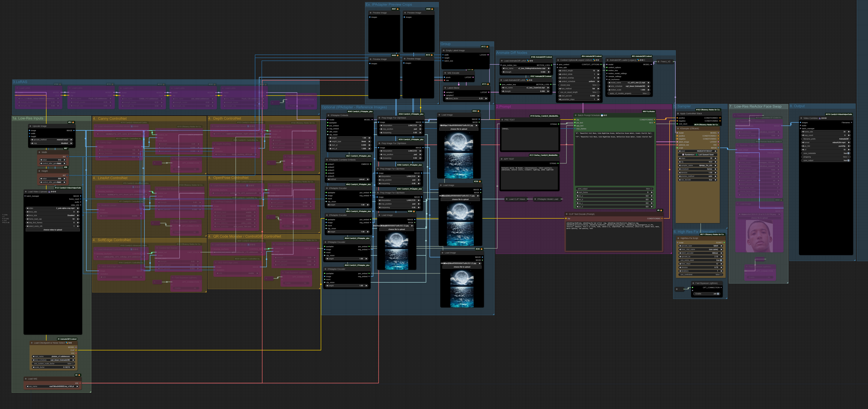Click the fox badge beside #172 node tag
868x409 pixels.
pyautogui.click(x=487, y=47)
